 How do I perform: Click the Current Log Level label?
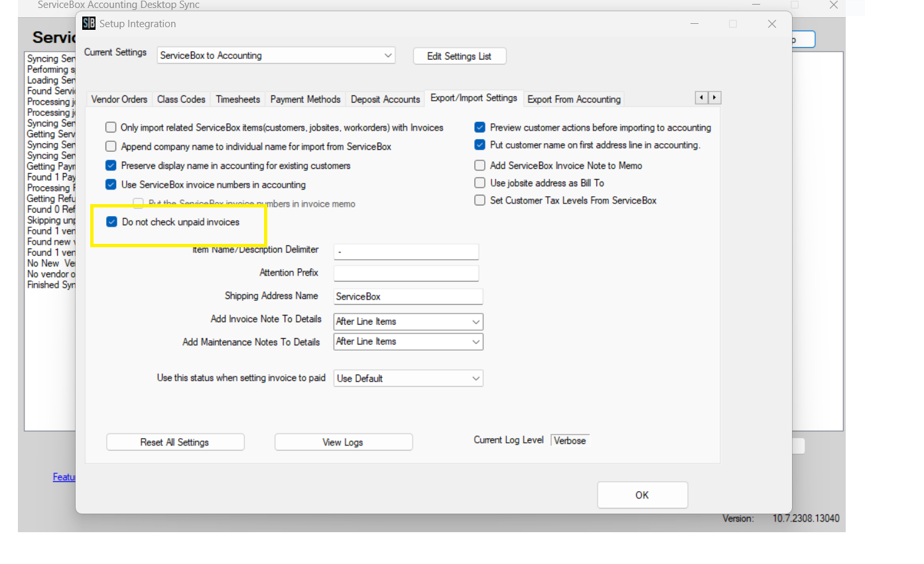pyautogui.click(x=509, y=440)
